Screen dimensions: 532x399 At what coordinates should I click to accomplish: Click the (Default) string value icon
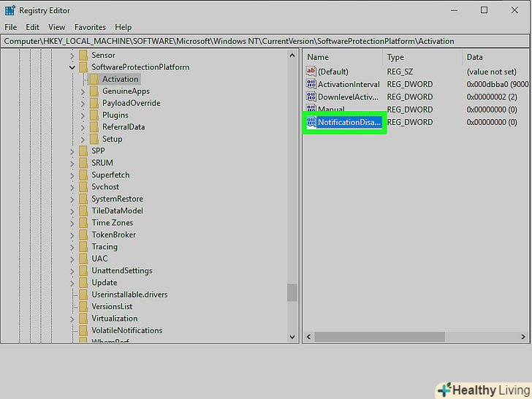pyautogui.click(x=311, y=72)
